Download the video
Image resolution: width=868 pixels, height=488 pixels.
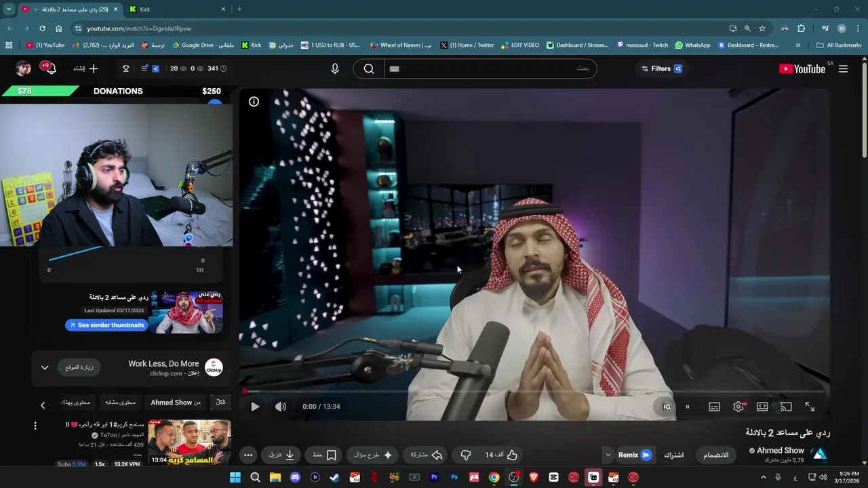[x=282, y=455]
